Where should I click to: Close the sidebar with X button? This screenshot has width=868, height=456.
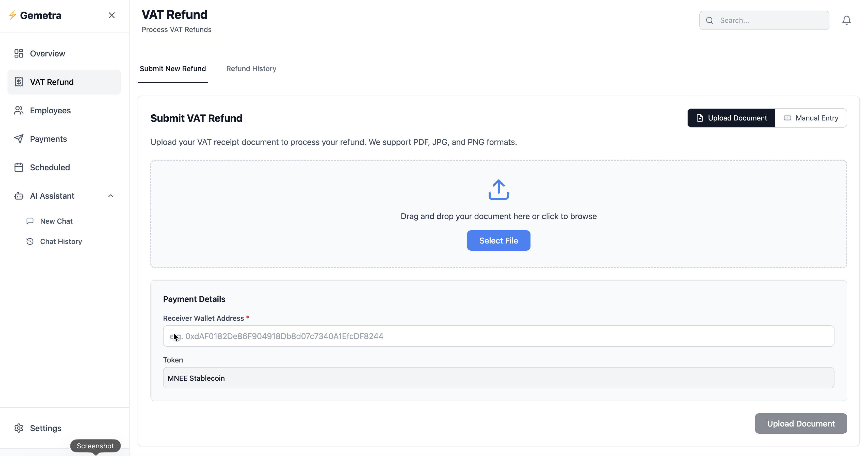click(x=111, y=15)
